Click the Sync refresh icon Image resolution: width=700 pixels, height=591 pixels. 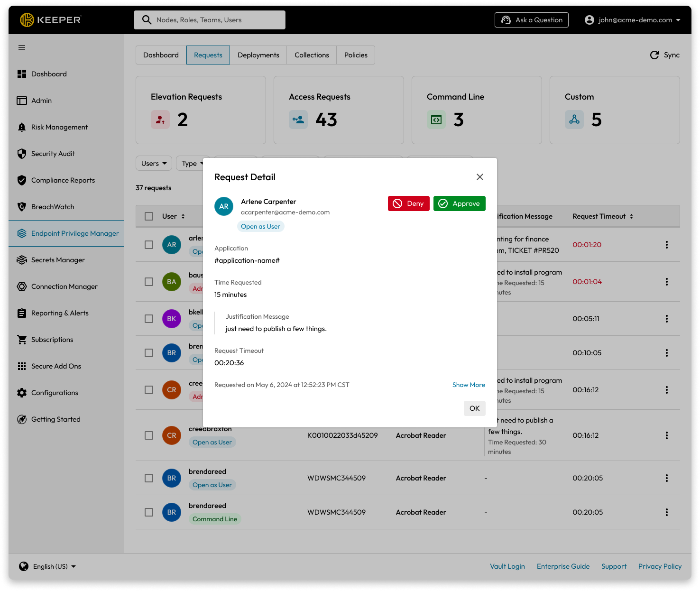pos(654,55)
